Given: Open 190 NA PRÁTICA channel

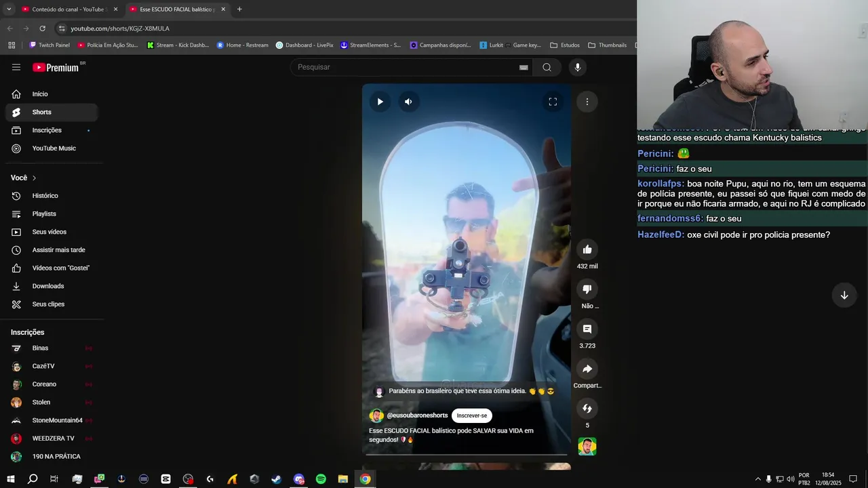Looking at the screenshot, I should [x=52, y=457].
